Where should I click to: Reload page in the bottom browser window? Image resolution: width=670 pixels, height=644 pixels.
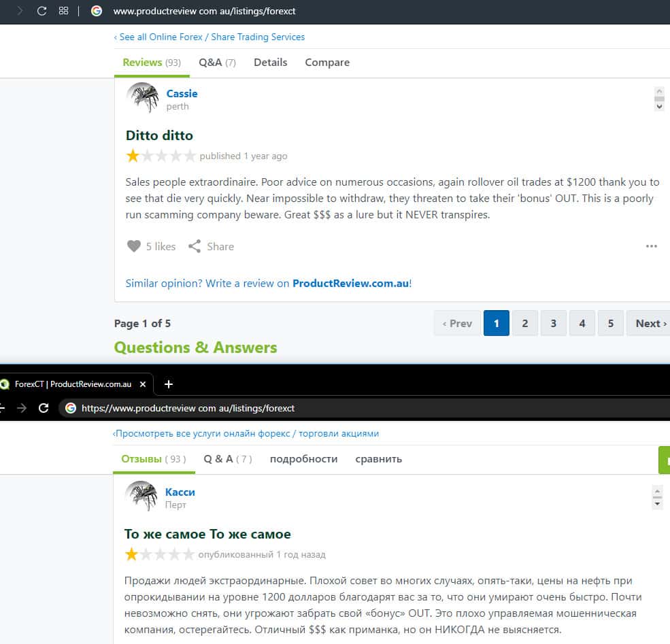click(x=44, y=408)
